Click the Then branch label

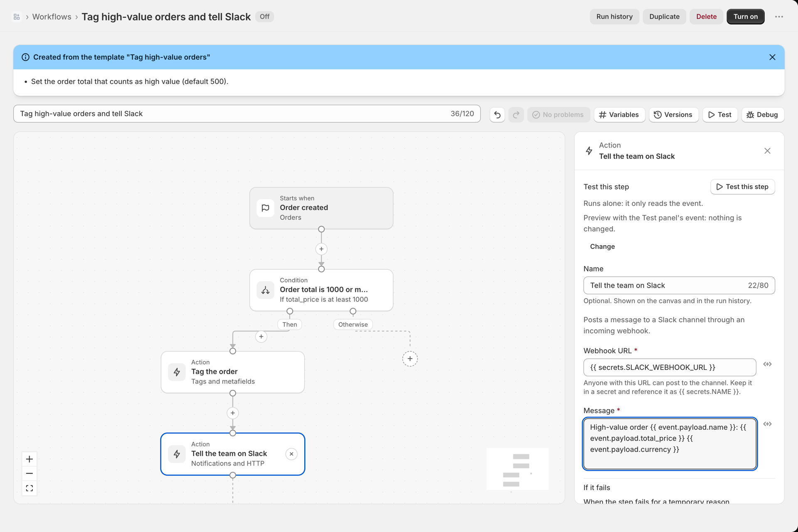[x=290, y=325]
